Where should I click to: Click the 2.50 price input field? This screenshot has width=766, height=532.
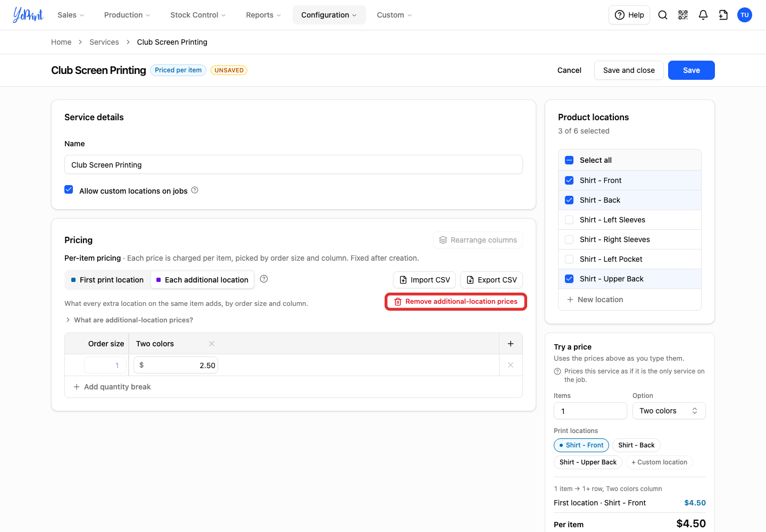point(176,365)
